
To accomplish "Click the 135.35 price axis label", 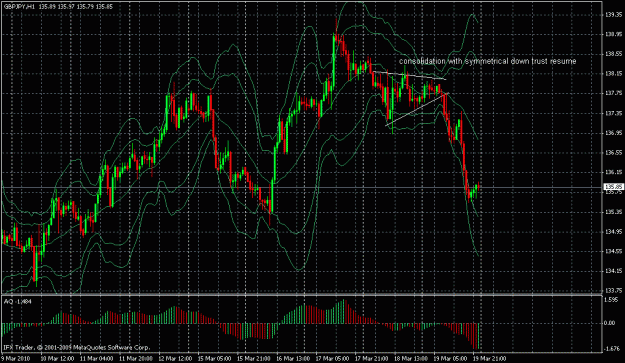I will coord(614,212).
